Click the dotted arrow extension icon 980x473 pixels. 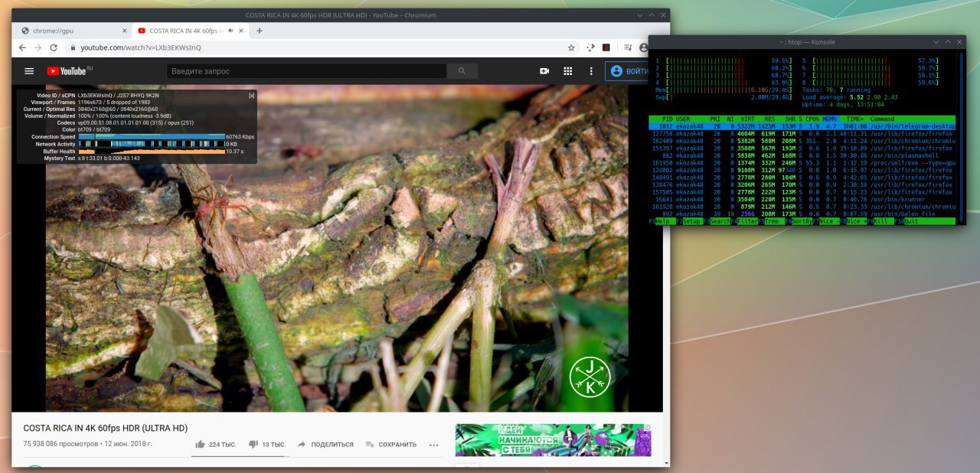pos(590,47)
